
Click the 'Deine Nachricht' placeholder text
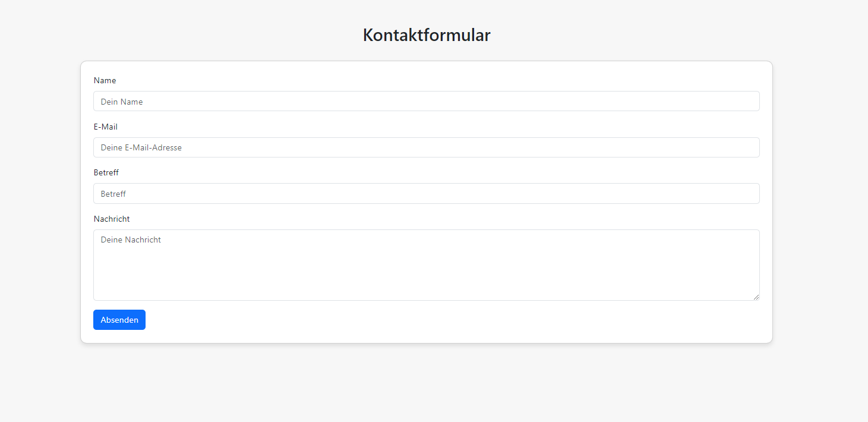point(130,240)
